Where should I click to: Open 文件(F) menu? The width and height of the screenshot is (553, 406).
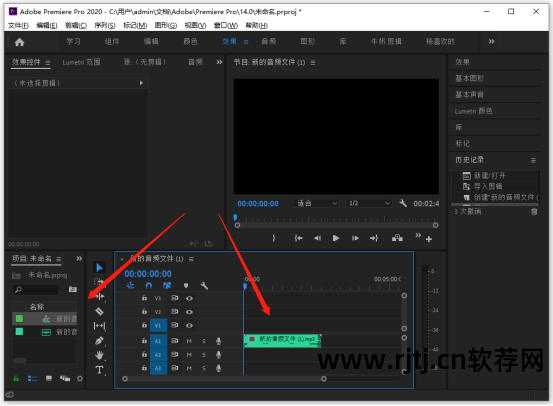pos(18,25)
